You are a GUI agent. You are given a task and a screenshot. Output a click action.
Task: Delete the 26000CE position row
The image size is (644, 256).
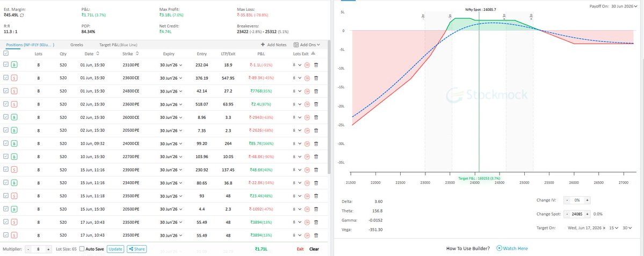tap(316, 118)
